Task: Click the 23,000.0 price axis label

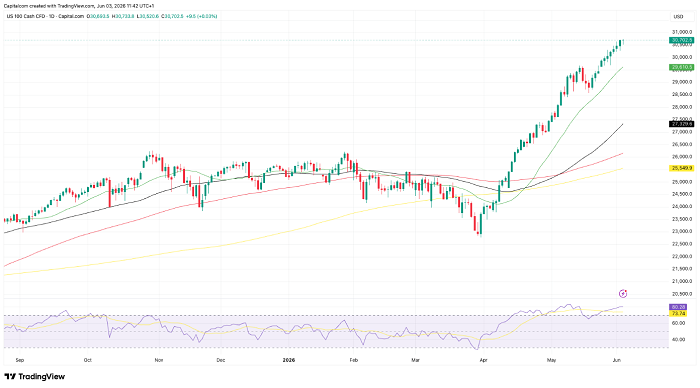Action: tap(682, 231)
